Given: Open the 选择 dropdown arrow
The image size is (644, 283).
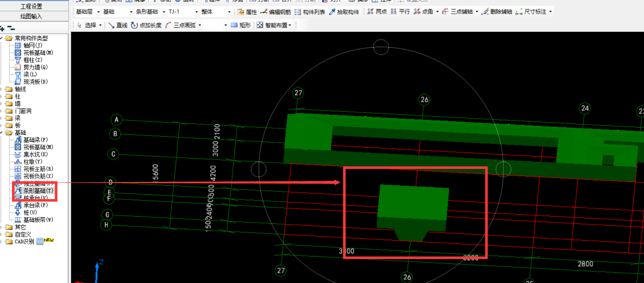Looking at the screenshot, I should click(x=100, y=25).
